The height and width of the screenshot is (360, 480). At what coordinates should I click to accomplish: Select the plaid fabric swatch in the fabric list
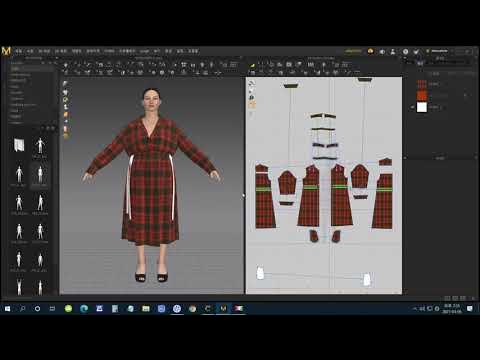click(x=422, y=84)
